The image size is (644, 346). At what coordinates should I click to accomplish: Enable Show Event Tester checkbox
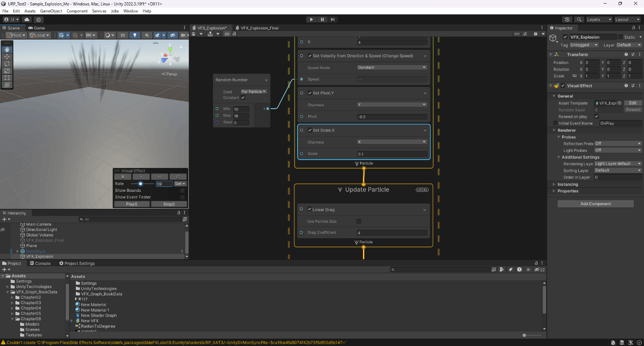coord(183,197)
